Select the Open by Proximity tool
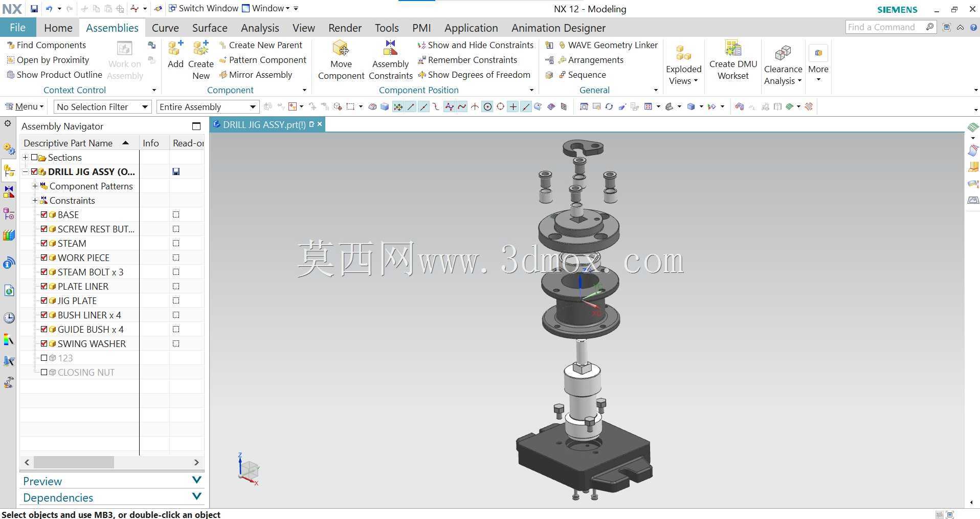This screenshot has height=519, width=980. (x=48, y=60)
